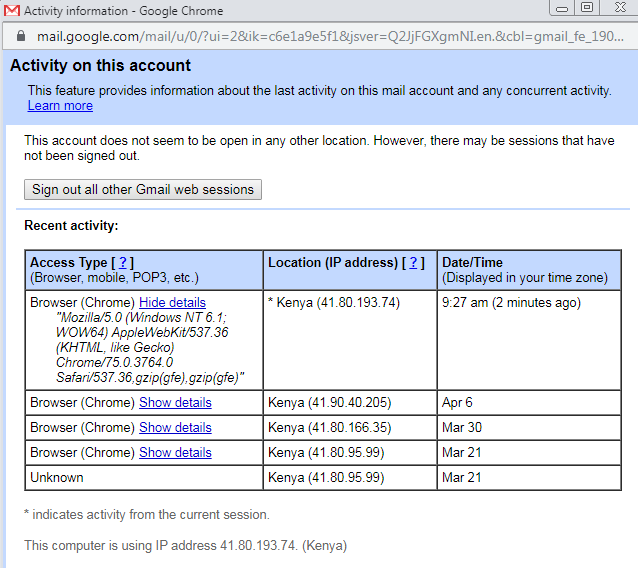The width and height of the screenshot is (638, 585).
Task: Click the Kenya (41.90.40.205) cell
Action: coord(350,403)
